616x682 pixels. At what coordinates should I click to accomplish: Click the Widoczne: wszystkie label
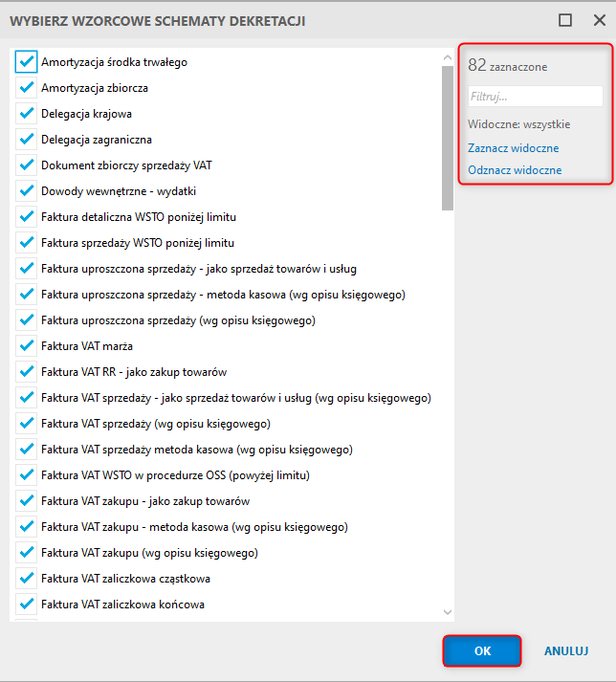point(518,124)
